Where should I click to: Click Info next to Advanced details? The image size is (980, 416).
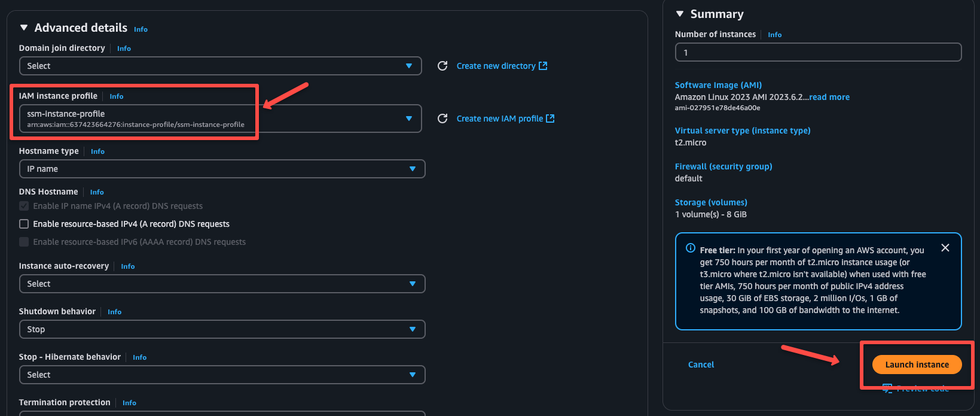pyautogui.click(x=141, y=29)
